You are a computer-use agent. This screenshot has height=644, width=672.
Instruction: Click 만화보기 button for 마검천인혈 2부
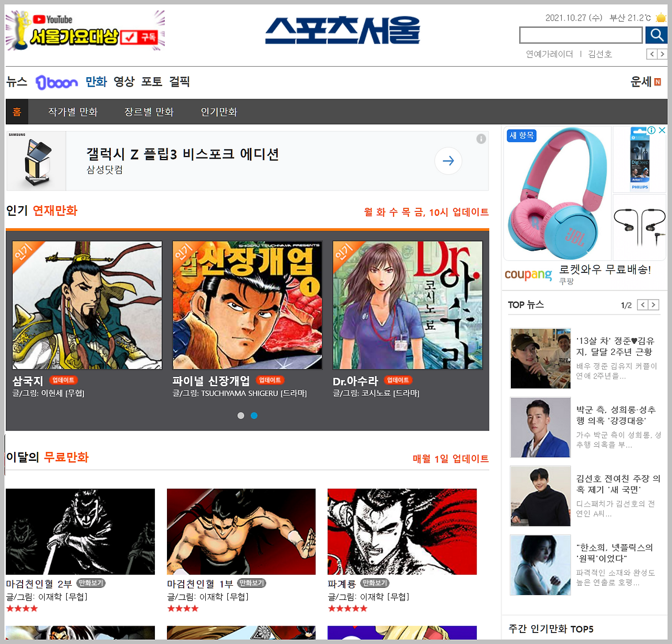click(x=91, y=583)
